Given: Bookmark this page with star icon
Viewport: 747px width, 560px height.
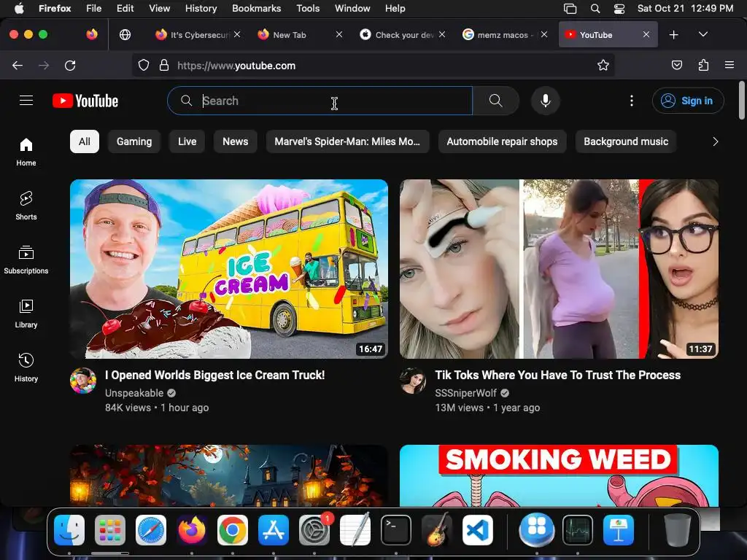Looking at the screenshot, I should [x=603, y=65].
